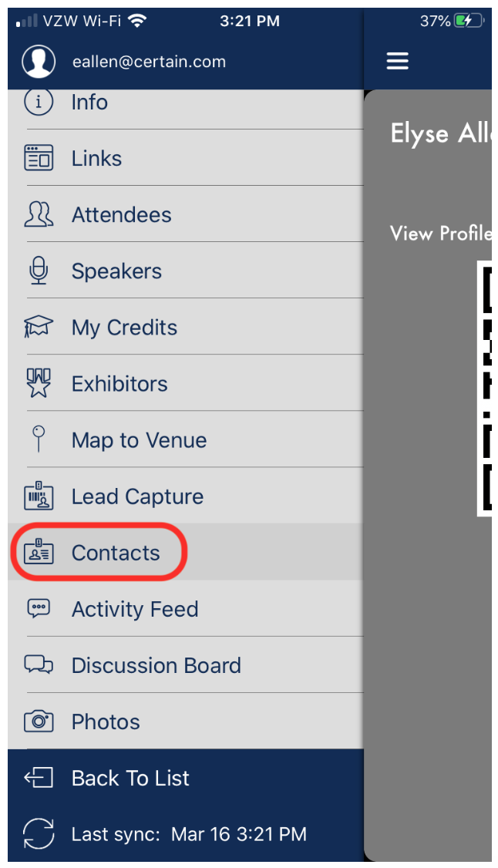
Task: Open the Activity Feed menu item
Action: (x=186, y=609)
